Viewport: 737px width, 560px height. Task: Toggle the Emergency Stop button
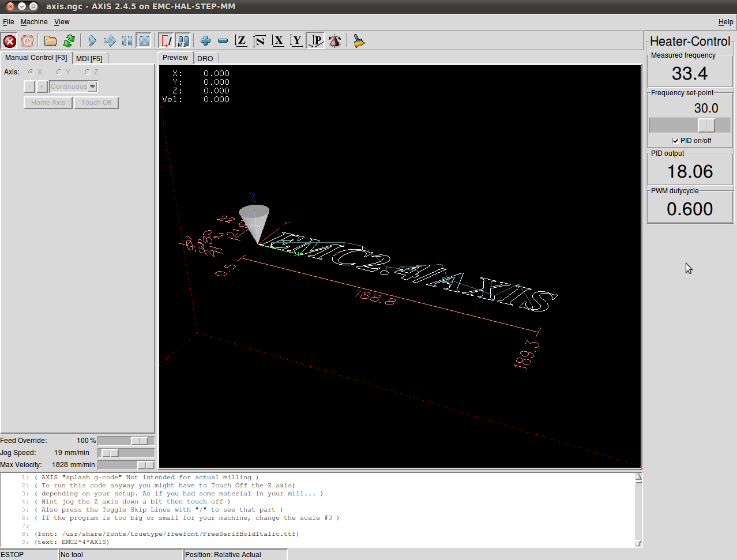coord(10,41)
